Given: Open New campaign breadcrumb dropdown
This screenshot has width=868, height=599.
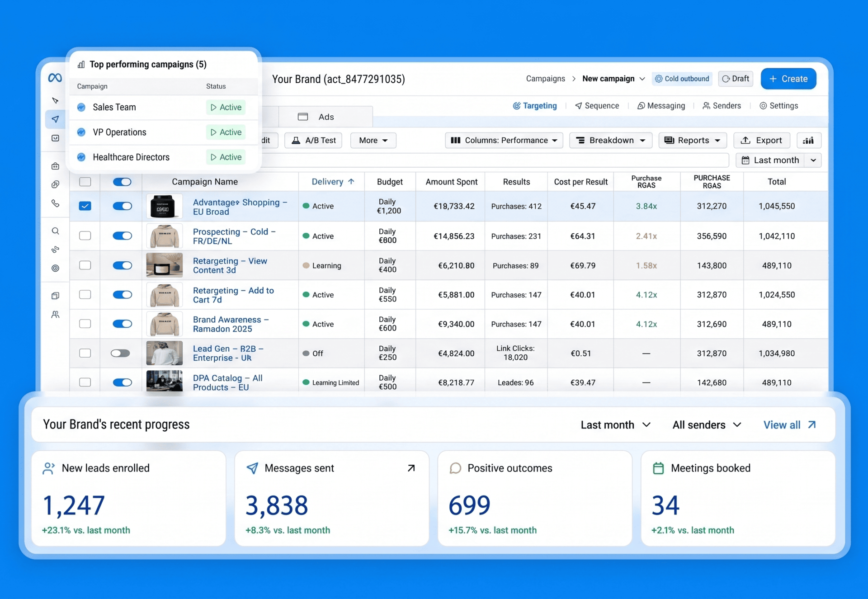Looking at the screenshot, I should click(x=613, y=79).
